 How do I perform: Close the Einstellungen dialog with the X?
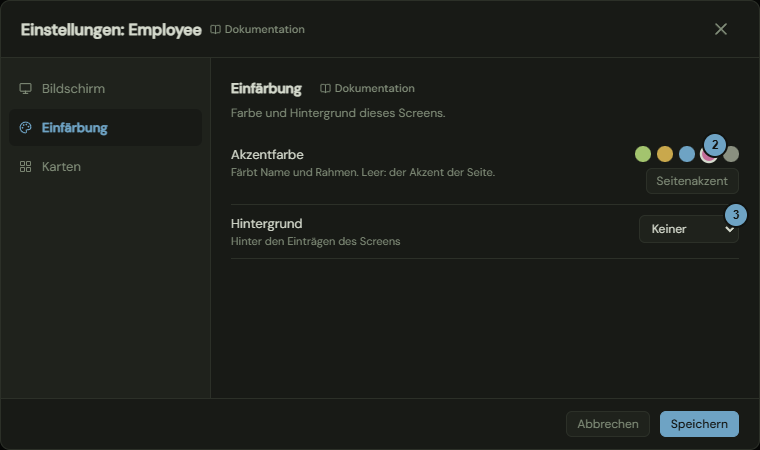721,29
